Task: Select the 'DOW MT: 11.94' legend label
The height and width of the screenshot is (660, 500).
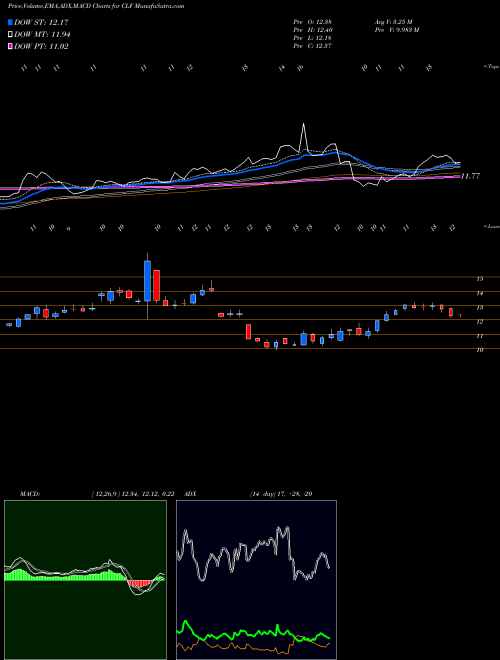Action: click(x=42, y=35)
